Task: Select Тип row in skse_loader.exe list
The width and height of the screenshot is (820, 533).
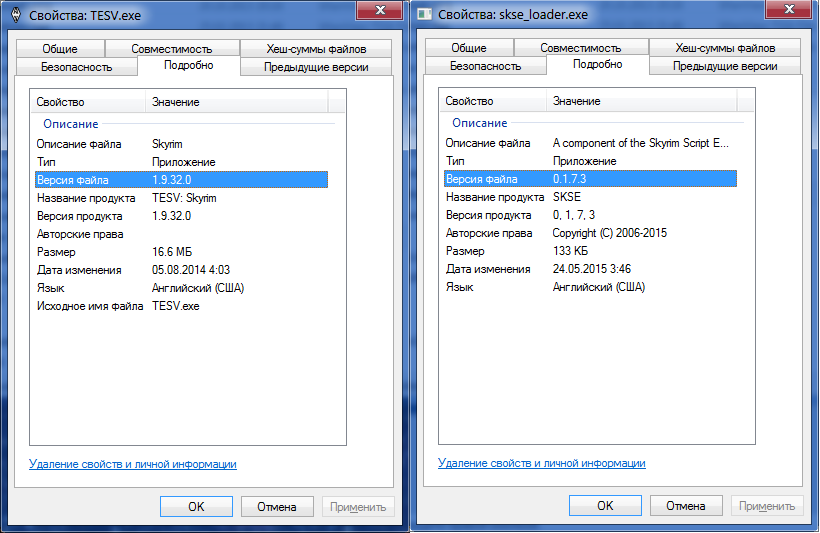Action: tap(590, 161)
